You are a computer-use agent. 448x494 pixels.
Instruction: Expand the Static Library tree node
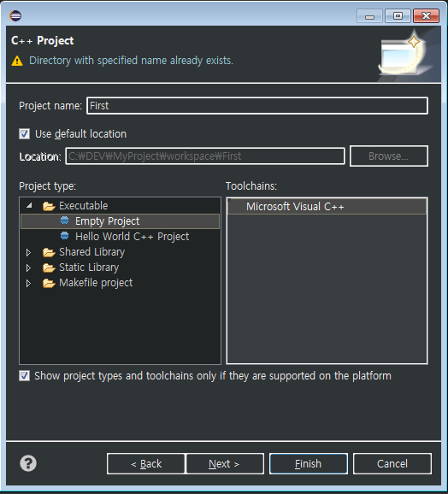pyautogui.click(x=28, y=268)
